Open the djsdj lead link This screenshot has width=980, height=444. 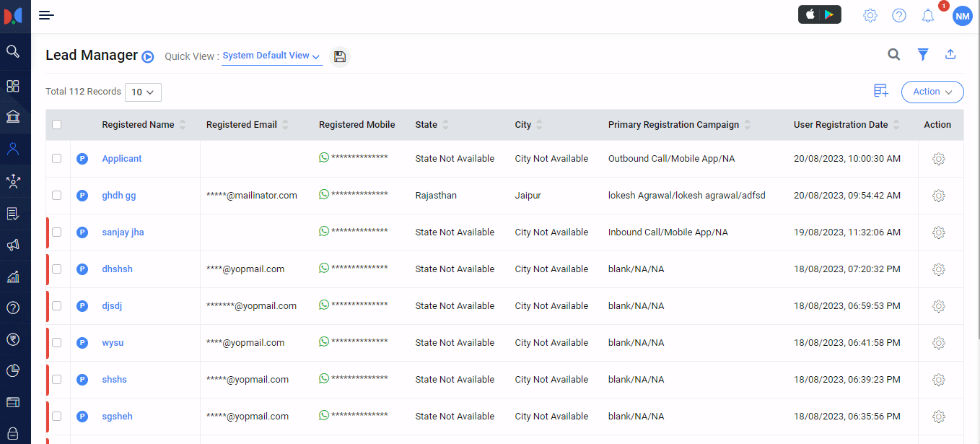tap(112, 306)
